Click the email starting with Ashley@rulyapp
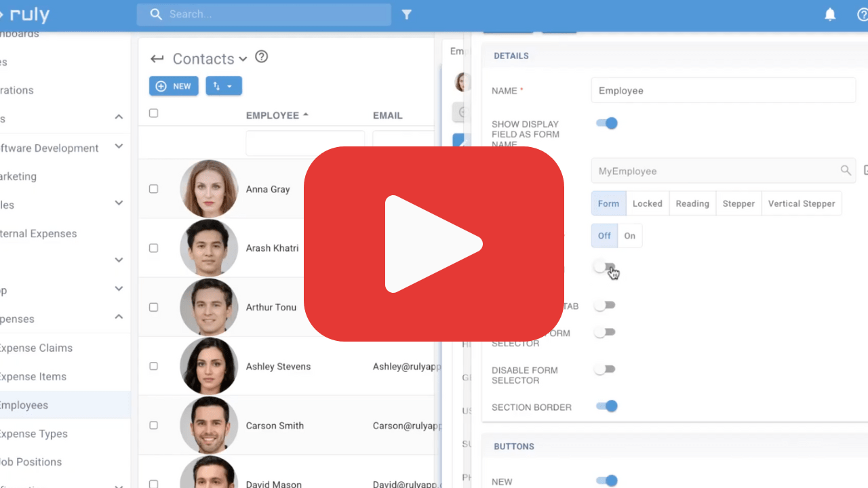This screenshot has width=868, height=488. click(x=407, y=366)
